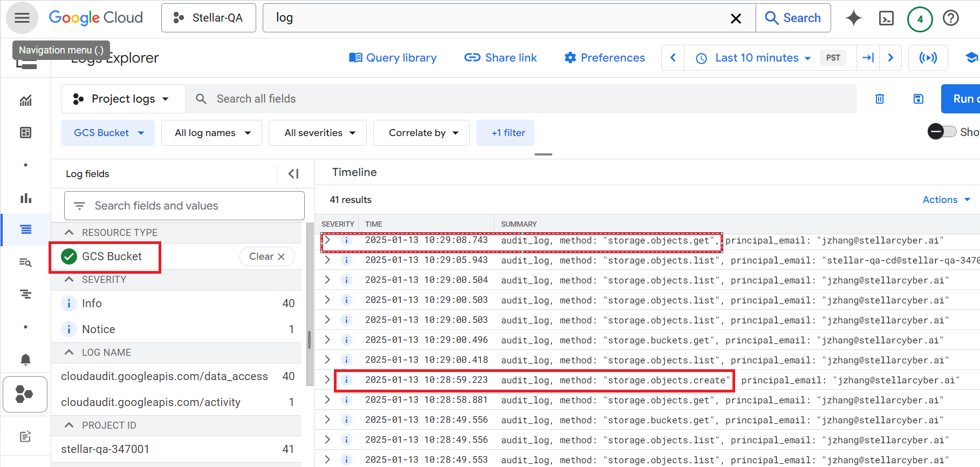The width and height of the screenshot is (980, 467).
Task: Click the trash icon to clear query
Action: [x=879, y=99]
